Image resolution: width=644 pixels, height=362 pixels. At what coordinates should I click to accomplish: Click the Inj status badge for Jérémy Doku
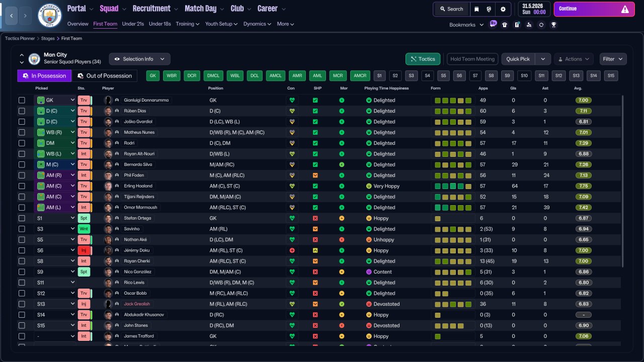point(84,250)
